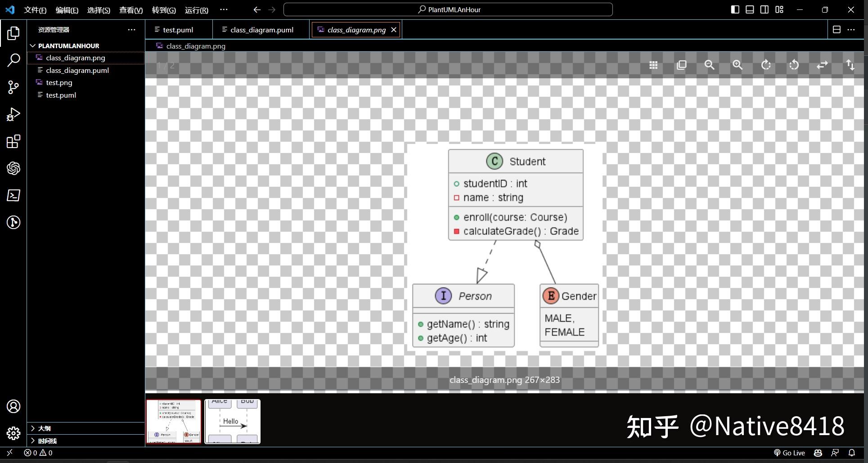Open the 运行(R) menu
The height and width of the screenshot is (463, 868).
197,10
